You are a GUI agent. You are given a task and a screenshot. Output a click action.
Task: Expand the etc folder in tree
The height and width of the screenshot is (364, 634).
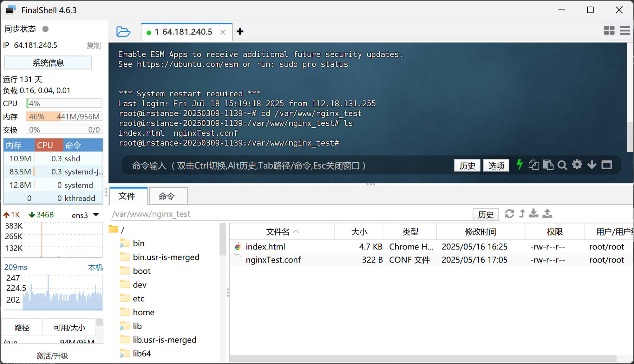point(139,298)
